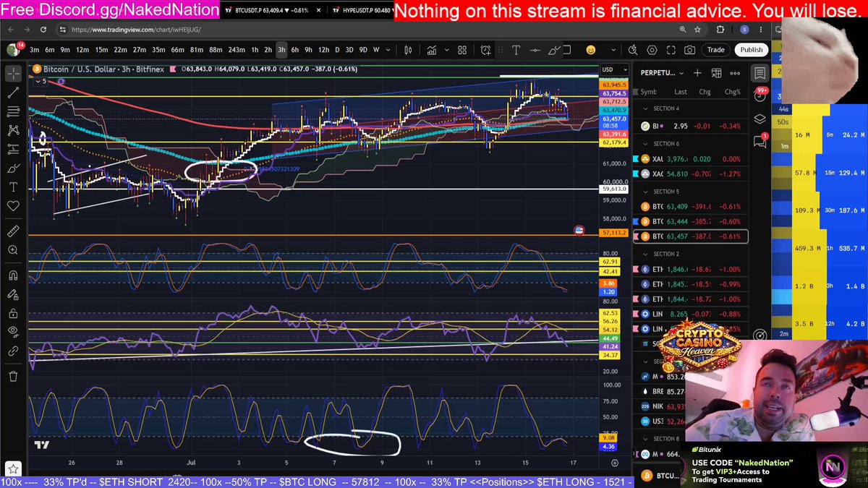Open the candlestick chart style menu
Image resolution: width=868 pixels, height=488 pixels.
pos(409,50)
